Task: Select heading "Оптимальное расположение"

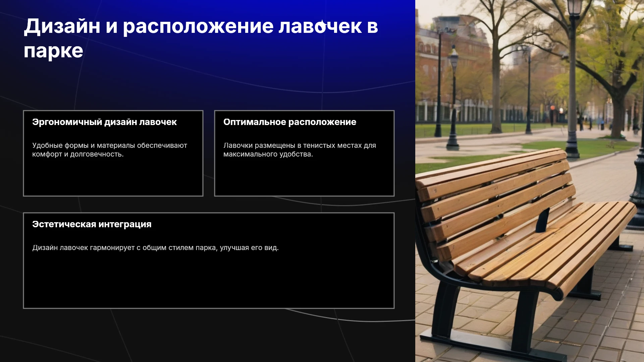Action: [290, 122]
